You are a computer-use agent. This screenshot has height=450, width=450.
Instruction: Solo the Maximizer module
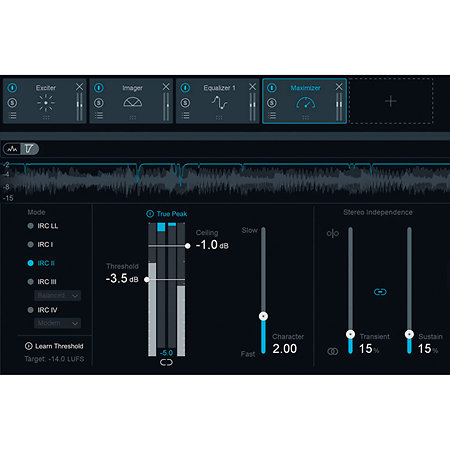pyautogui.click(x=272, y=103)
